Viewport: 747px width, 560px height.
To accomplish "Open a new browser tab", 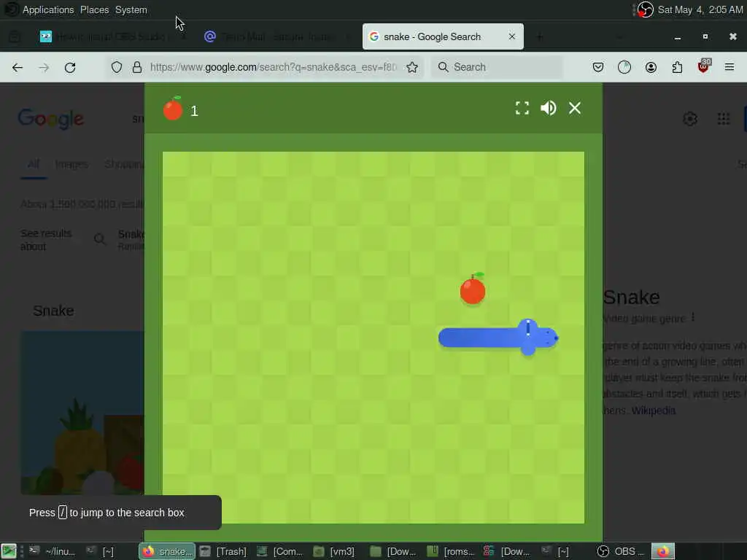I will coord(540,36).
